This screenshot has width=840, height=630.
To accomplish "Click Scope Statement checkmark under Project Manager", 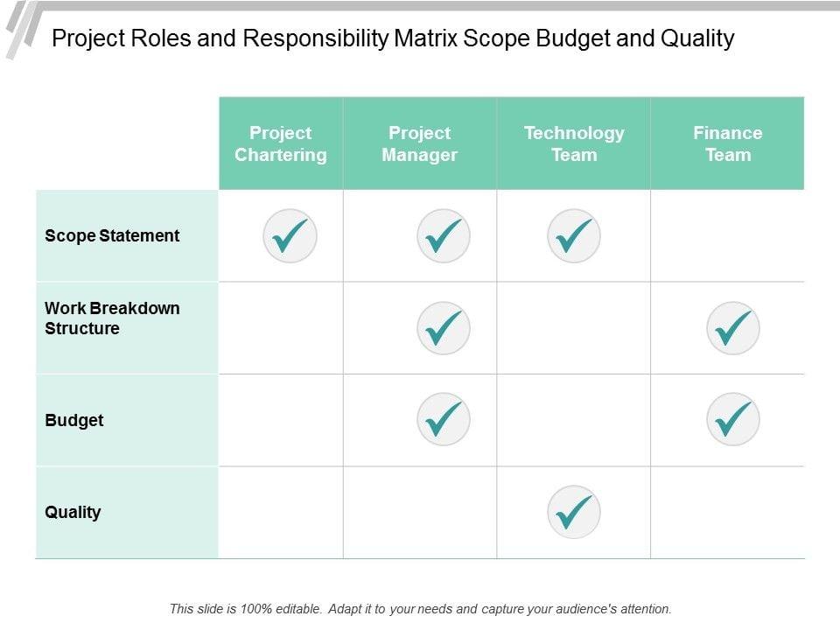I will point(444,236).
